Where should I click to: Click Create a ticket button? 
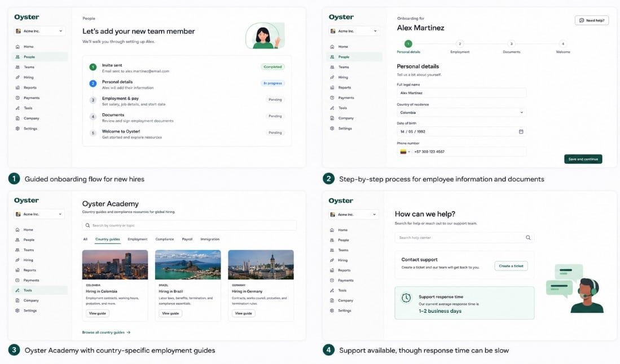tap(511, 266)
